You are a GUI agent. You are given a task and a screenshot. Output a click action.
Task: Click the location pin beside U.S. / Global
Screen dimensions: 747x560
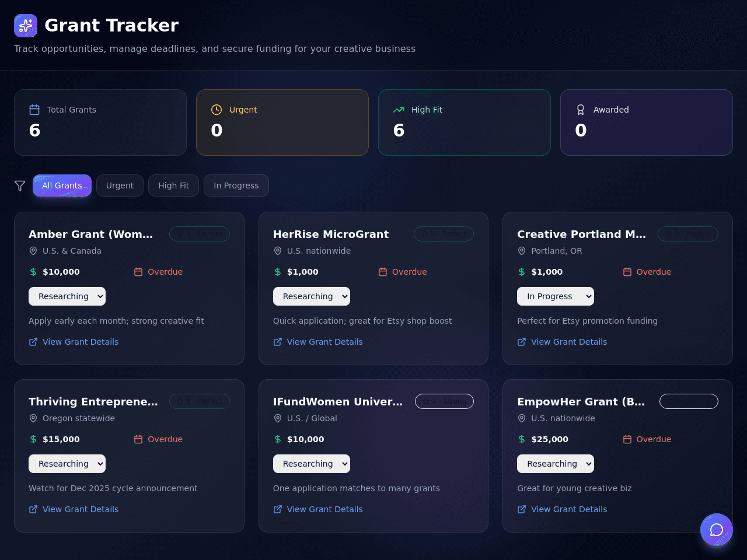pos(278,418)
